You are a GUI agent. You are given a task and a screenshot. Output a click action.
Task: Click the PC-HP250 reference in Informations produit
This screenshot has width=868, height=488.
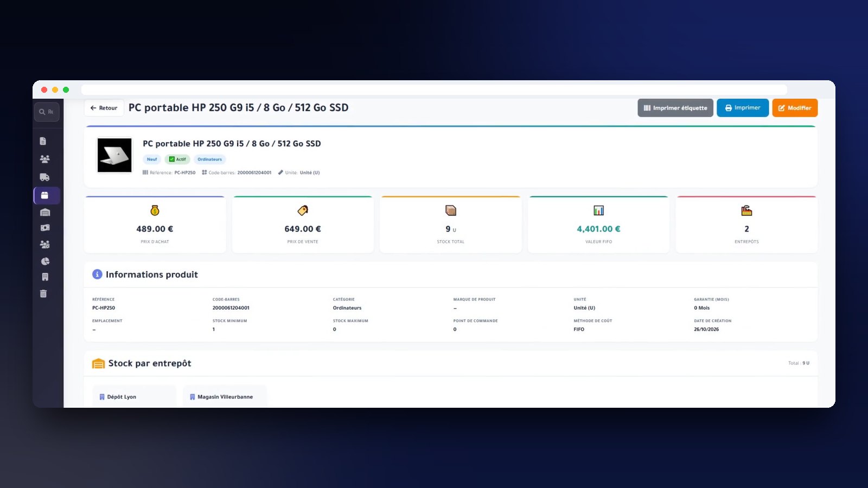[104, 308]
